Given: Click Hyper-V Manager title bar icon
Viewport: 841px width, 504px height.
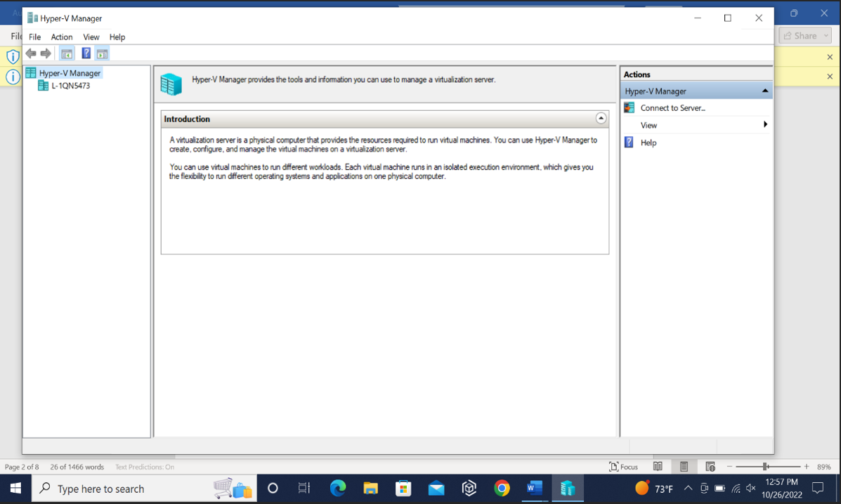Looking at the screenshot, I should coord(32,18).
